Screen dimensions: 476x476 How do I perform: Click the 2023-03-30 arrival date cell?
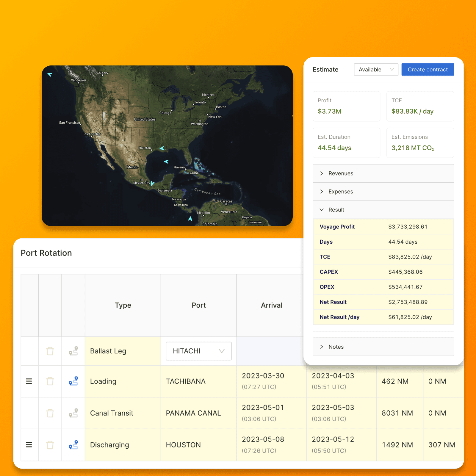[272, 381]
